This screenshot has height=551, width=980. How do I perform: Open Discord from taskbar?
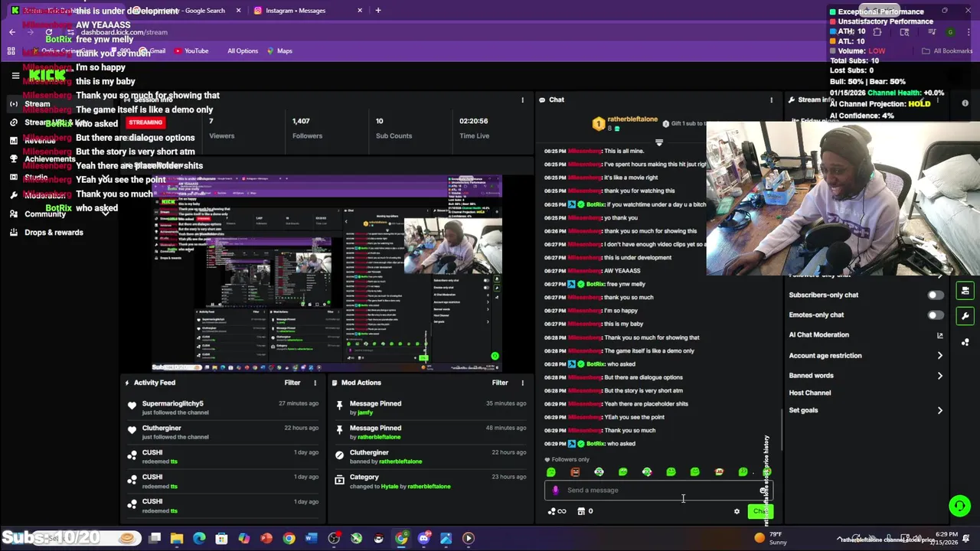click(x=423, y=538)
